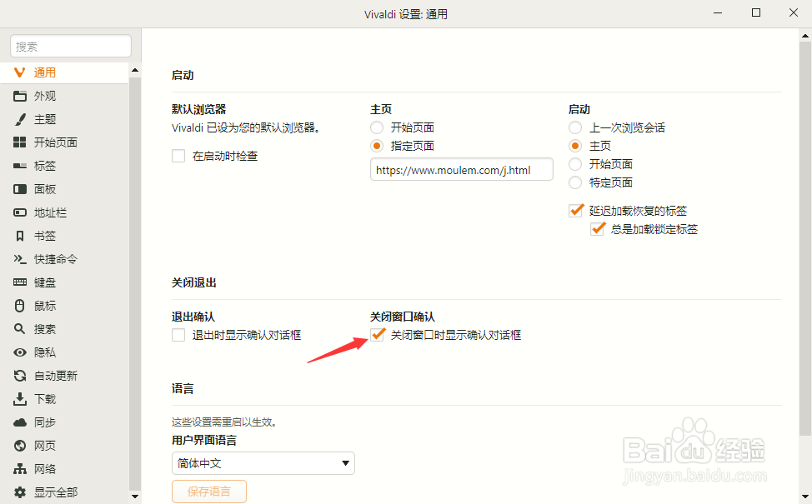
Task: Select 指定页面 radio button
Action: click(377, 146)
